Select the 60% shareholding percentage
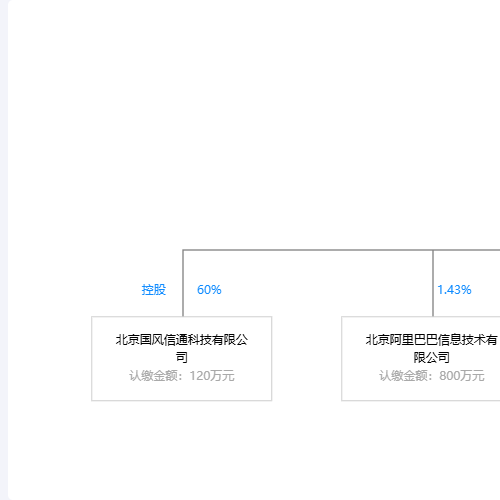The height and width of the screenshot is (500, 500). tap(209, 290)
